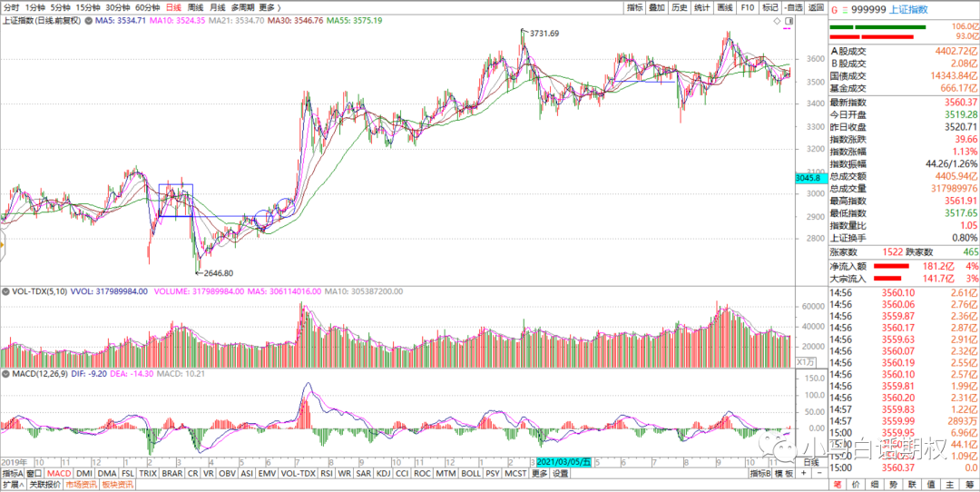
Task: Click the round settings icon beside 上证指数 title
Action: pyautogui.click(x=88, y=20)
